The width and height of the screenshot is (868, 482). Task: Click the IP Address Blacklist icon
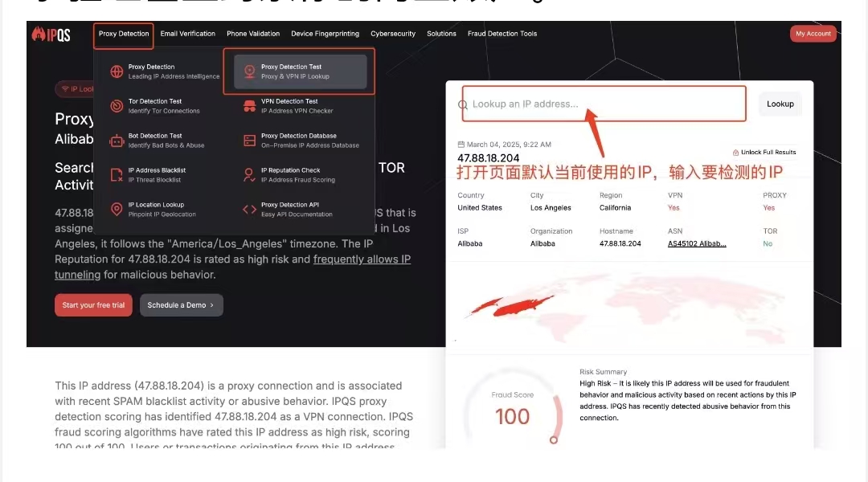coord(117,175)
